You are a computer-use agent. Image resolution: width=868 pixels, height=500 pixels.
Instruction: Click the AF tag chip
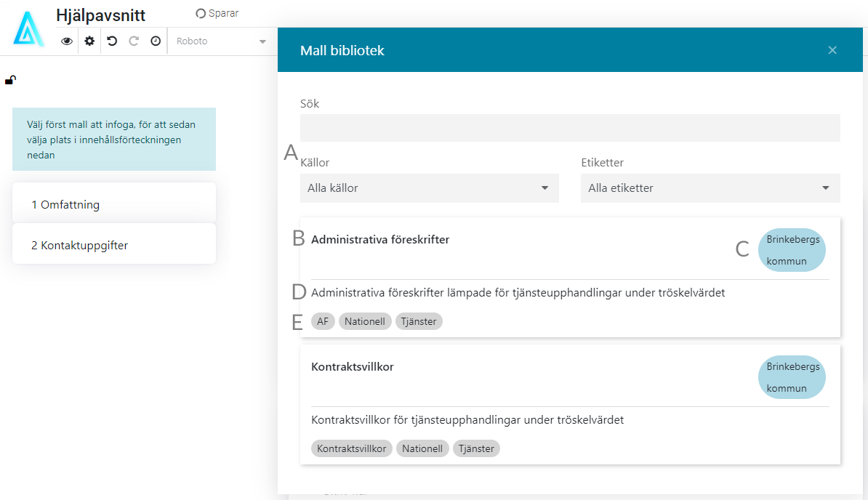click(323, 321)
